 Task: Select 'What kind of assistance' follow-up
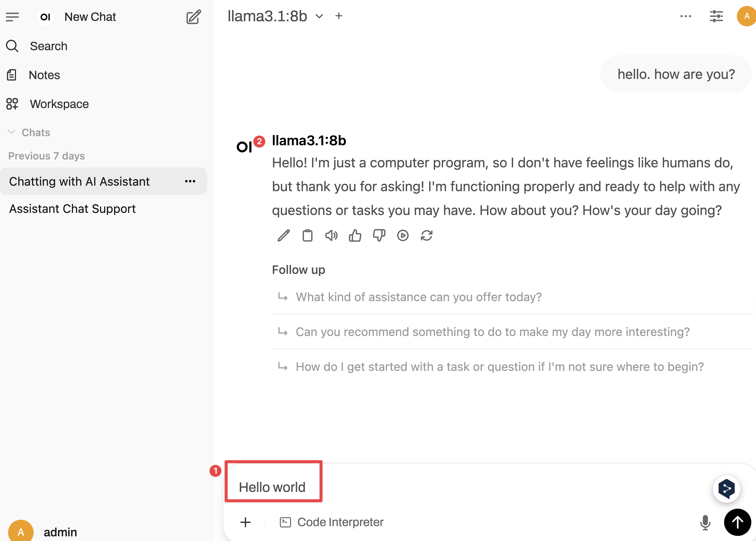point(418,297)
